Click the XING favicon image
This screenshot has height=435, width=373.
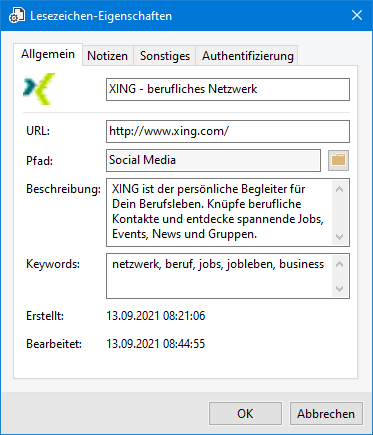(x=39, y=89)
